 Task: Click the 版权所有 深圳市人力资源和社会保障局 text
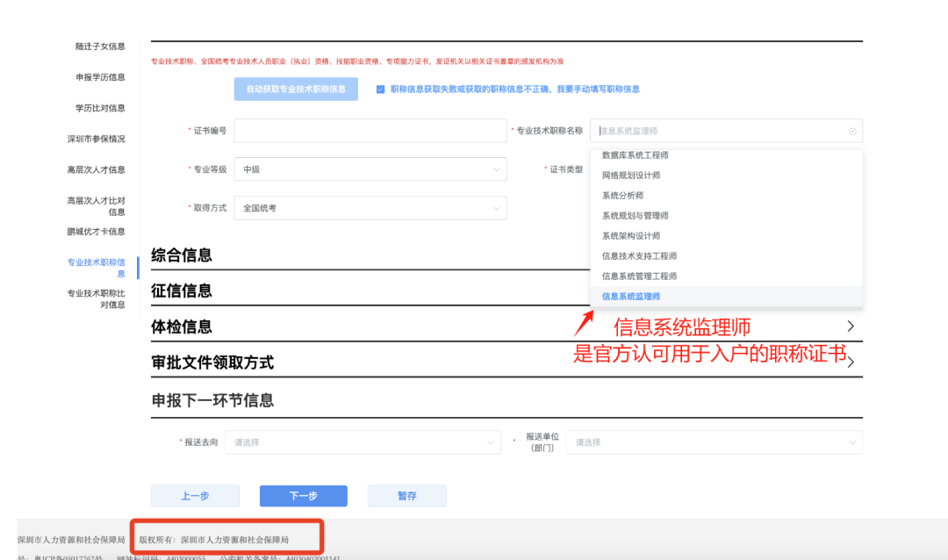click(x=213, y=540)
